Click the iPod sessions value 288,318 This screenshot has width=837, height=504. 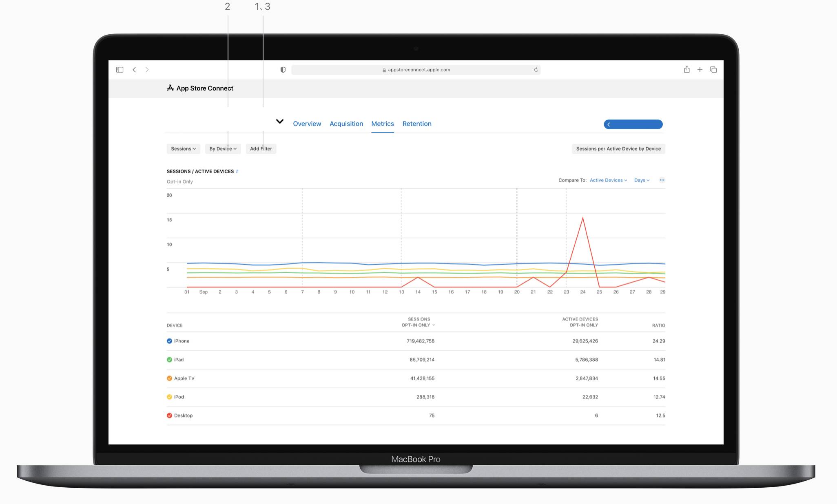pyautogui.click(x=425, y=397)
